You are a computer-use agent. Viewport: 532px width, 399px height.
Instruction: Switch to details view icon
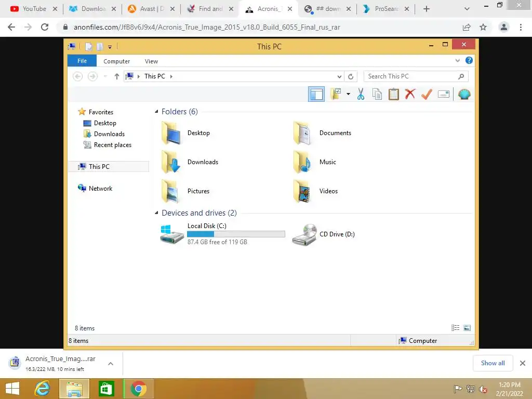click(455, 328)
